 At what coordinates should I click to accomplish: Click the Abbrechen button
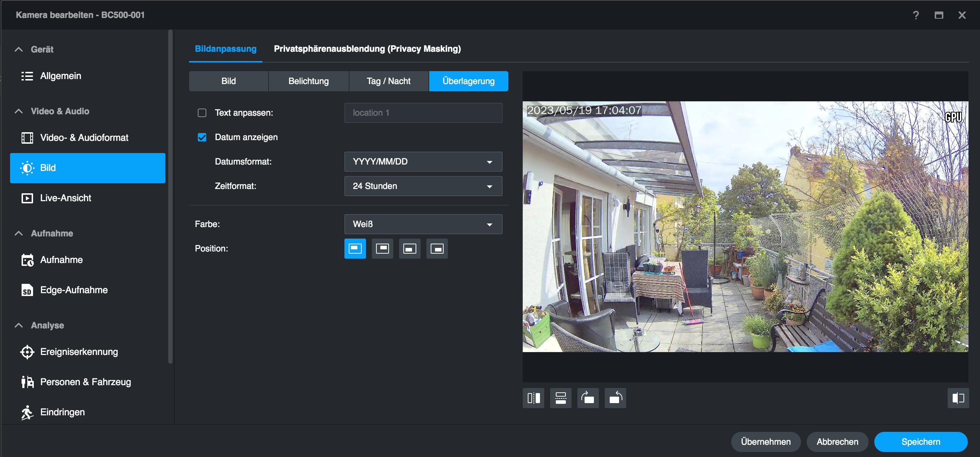click(x=837, y=442)
